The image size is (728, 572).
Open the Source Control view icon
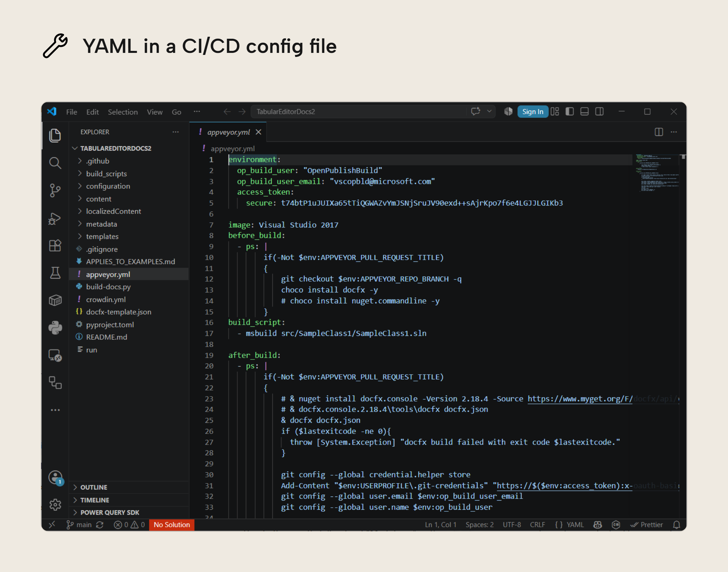coord(55,191)
